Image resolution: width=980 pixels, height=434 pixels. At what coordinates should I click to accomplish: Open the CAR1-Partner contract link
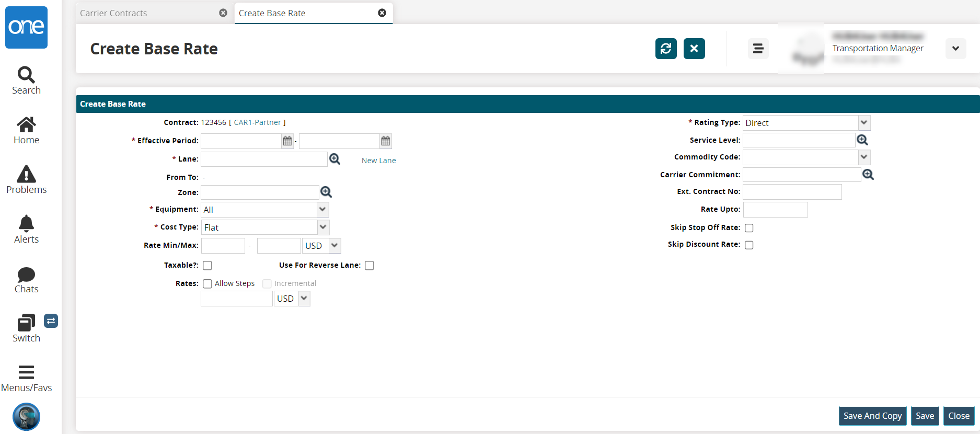[258, 122]
